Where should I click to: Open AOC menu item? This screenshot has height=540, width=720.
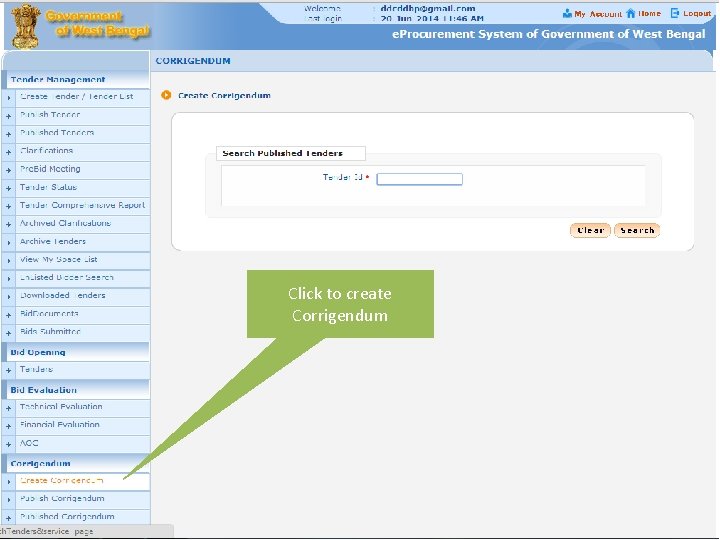[x=29, y=443]
